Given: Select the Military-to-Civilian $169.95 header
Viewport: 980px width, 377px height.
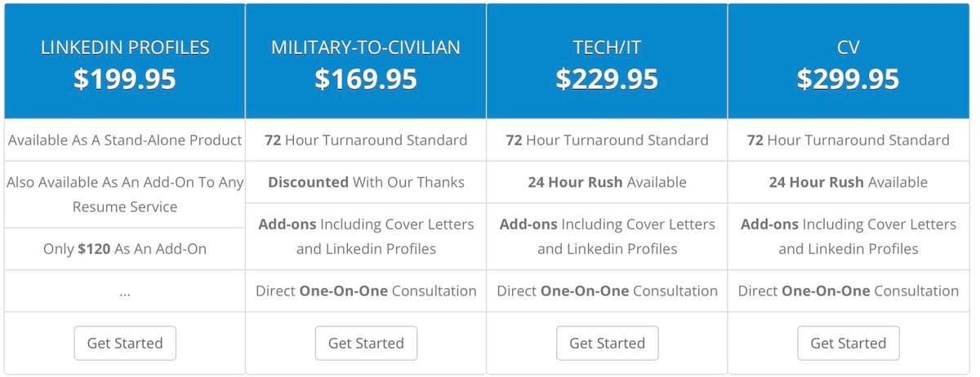Looking at the screenshot, I should [366, 61].
